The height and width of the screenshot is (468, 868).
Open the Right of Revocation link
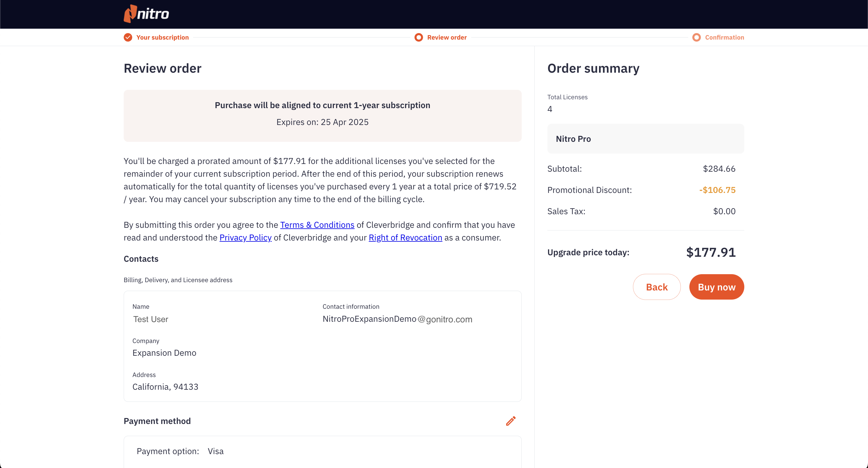(x=405, y=238)
